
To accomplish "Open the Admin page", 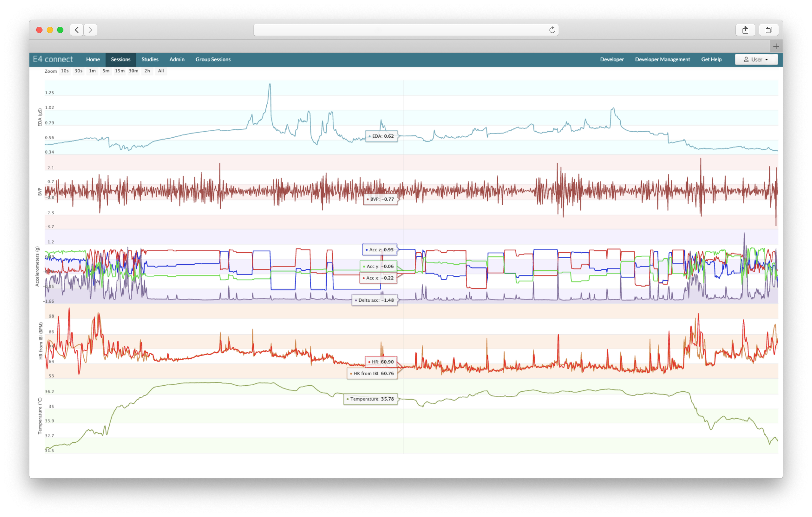I will click(177, 59).
